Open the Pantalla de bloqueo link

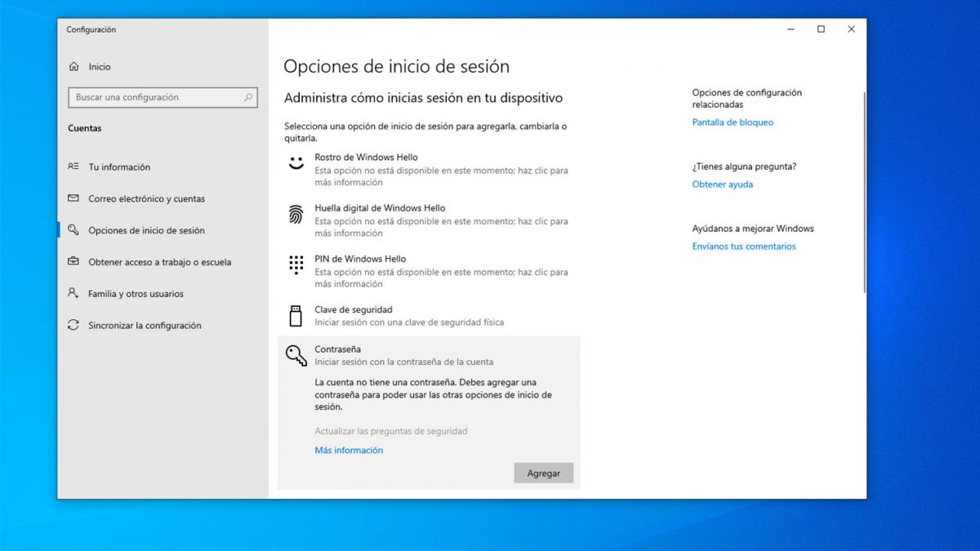733,122
